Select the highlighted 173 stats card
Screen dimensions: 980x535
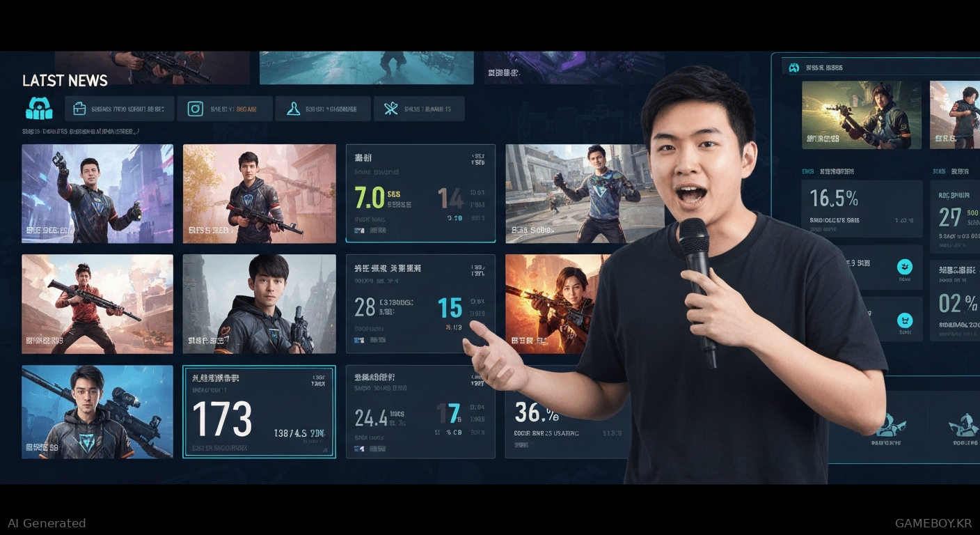pyautogui.click(x=259, y=412)
